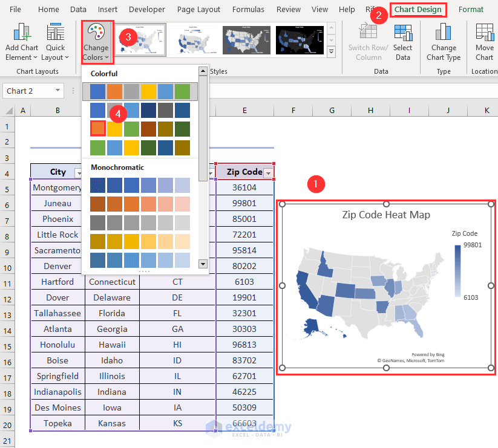The width and height of the screenshot is (498, 448).
Task: Select the dark chart style thumbnail in gallery
Action: point(300,40)
